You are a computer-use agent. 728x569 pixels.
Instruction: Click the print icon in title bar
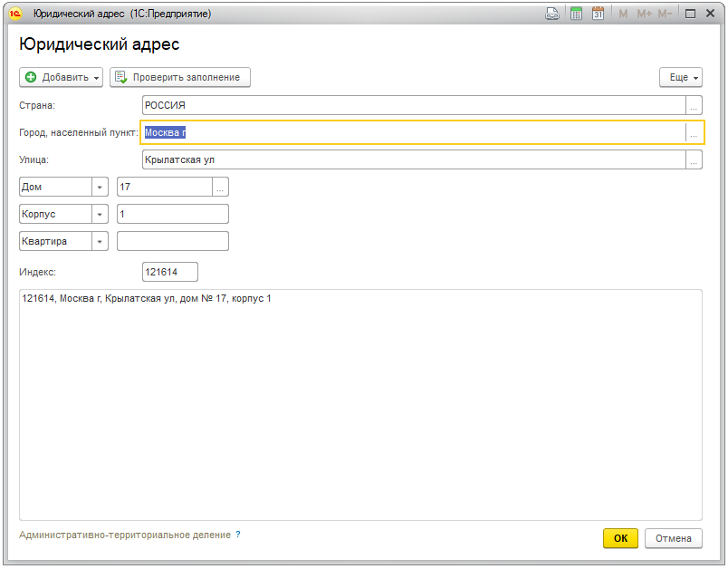click(552, 14)
